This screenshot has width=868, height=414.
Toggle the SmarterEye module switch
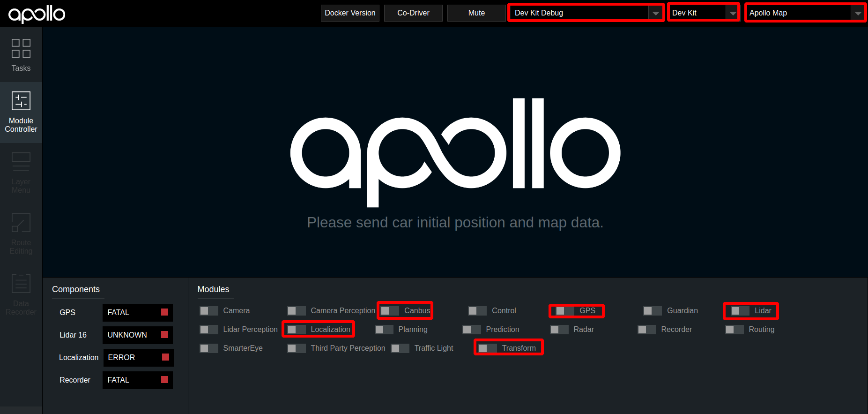[x=209, y=348]
